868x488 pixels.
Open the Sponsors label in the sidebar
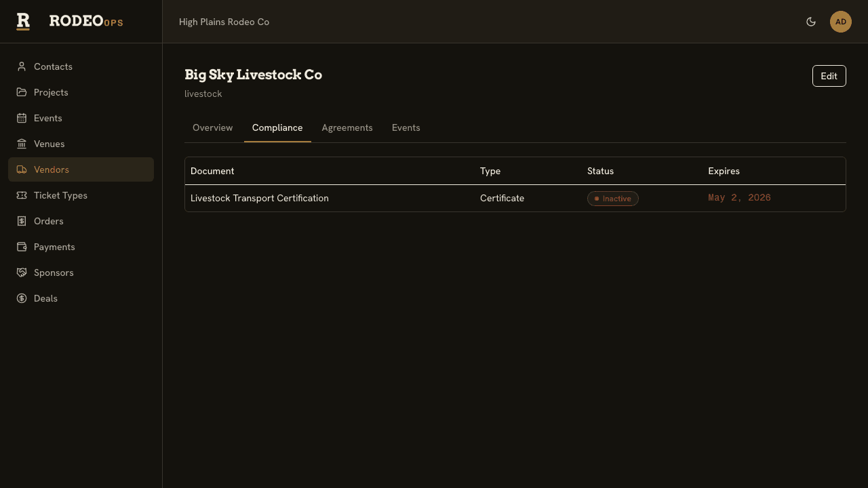point(54,272)
